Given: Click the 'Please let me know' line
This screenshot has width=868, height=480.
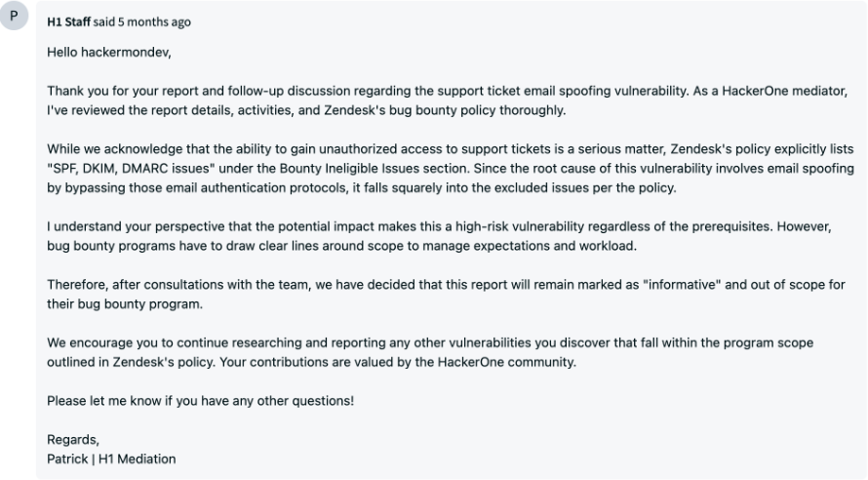Looking at the screenshot, I should (x=200, y=401).
